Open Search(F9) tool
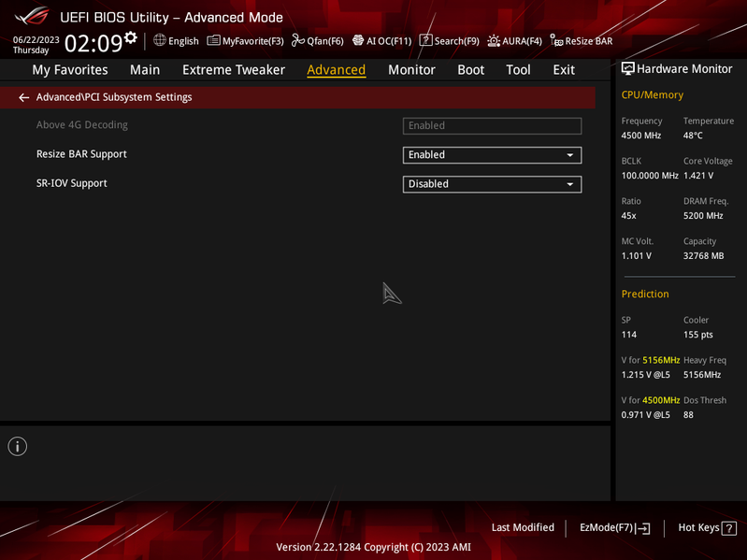Screen dimensions: 747x560 coord(450,41)
